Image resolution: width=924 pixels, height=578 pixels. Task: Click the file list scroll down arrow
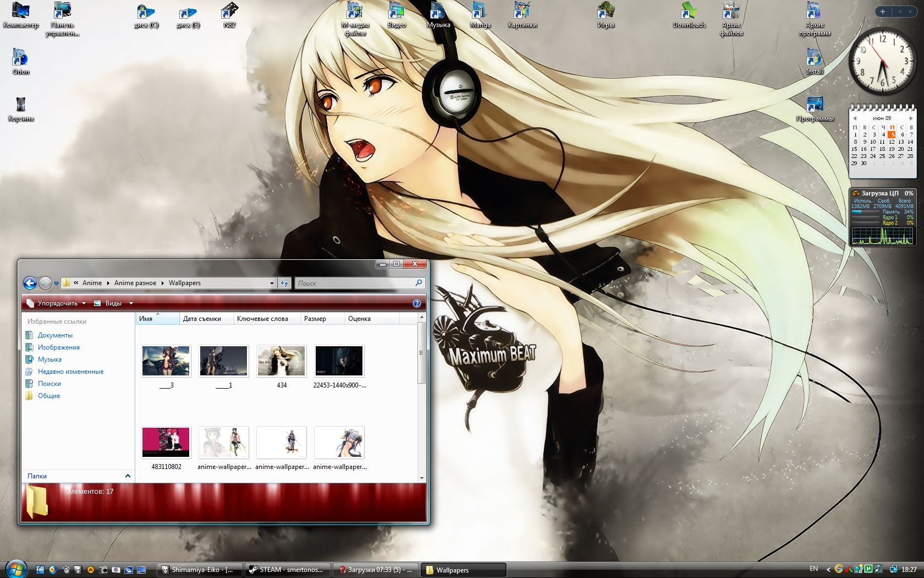tap(422, 478)
